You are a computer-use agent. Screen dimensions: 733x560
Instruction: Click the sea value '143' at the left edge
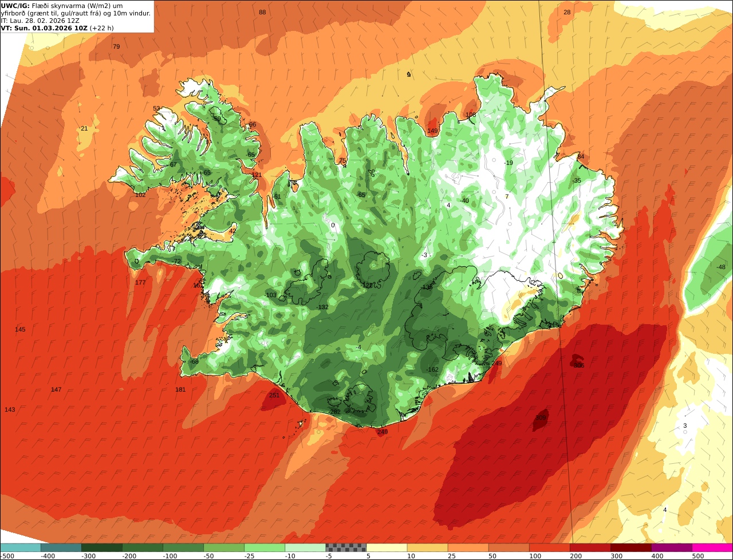coord(10,410)
